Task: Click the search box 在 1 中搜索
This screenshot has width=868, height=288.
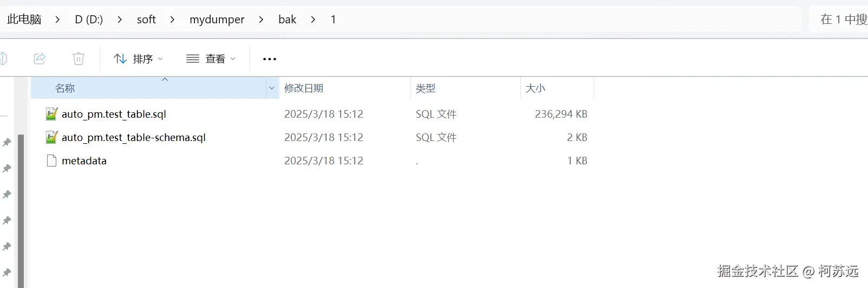Action: point(843,20)
